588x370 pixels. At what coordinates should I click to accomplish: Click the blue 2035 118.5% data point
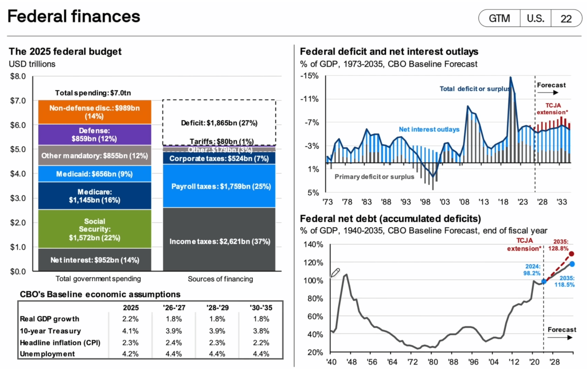click(x=572, y=264)
